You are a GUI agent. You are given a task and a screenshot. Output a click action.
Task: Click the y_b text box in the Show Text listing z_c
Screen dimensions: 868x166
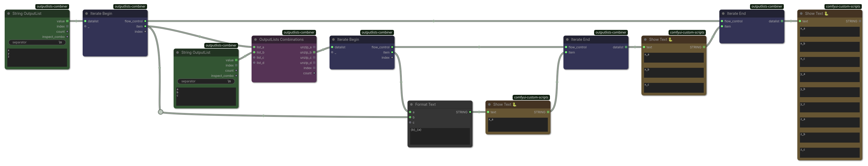tap(830, 92)
